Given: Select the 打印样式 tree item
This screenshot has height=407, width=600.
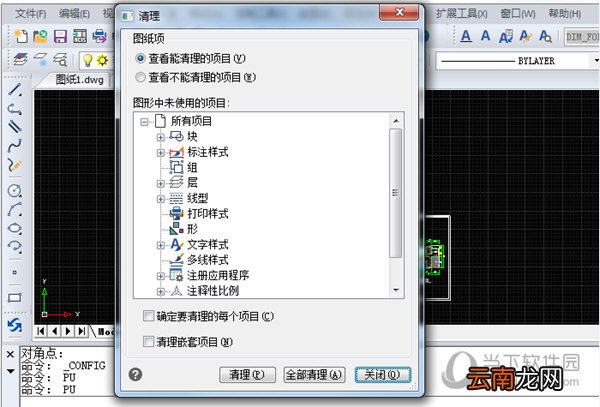Looking at the screenshot, I should pos(208,214).
